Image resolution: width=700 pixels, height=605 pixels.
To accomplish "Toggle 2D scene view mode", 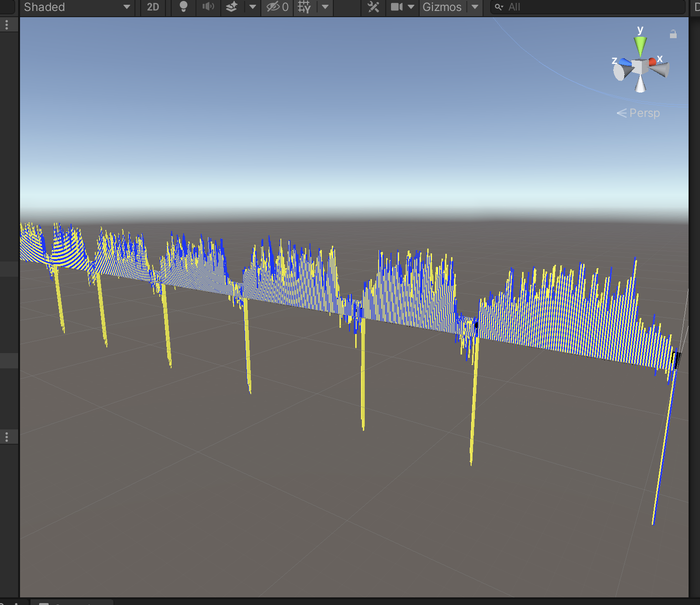I will pos(153,7).
